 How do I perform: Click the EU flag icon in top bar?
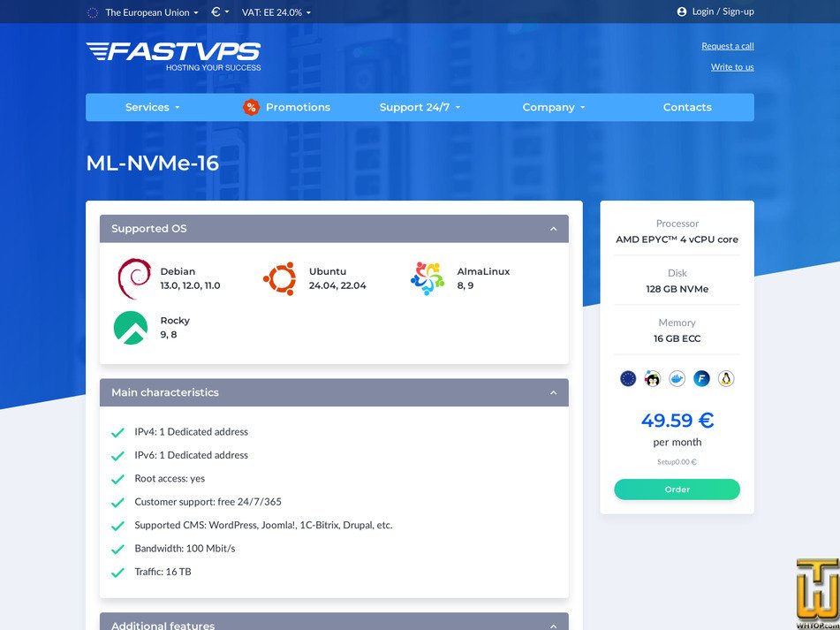tap(92, 12)
